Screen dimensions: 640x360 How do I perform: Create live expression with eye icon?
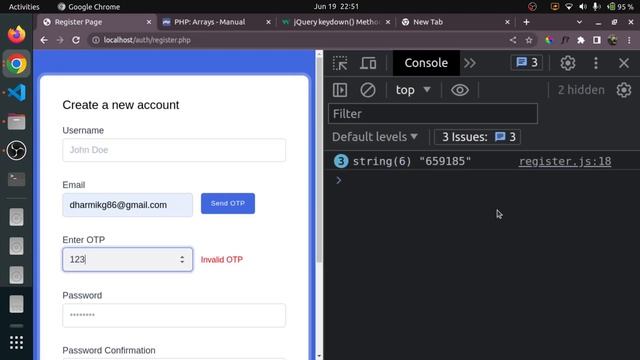click(460, 90)
